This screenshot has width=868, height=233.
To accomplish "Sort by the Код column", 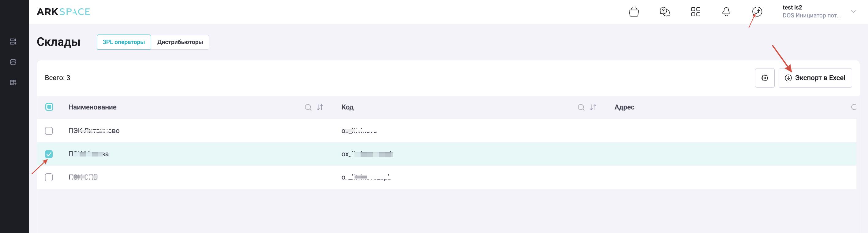I will point(593,107).
